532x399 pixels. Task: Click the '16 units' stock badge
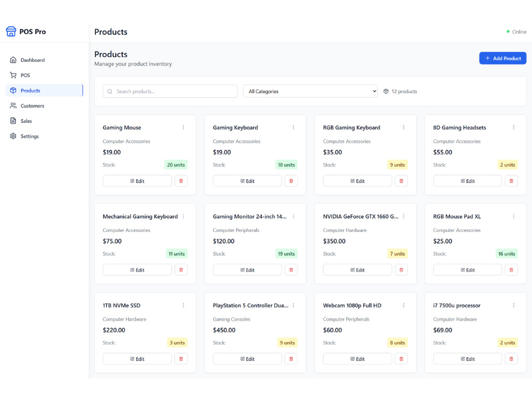[x=506, y=253]
